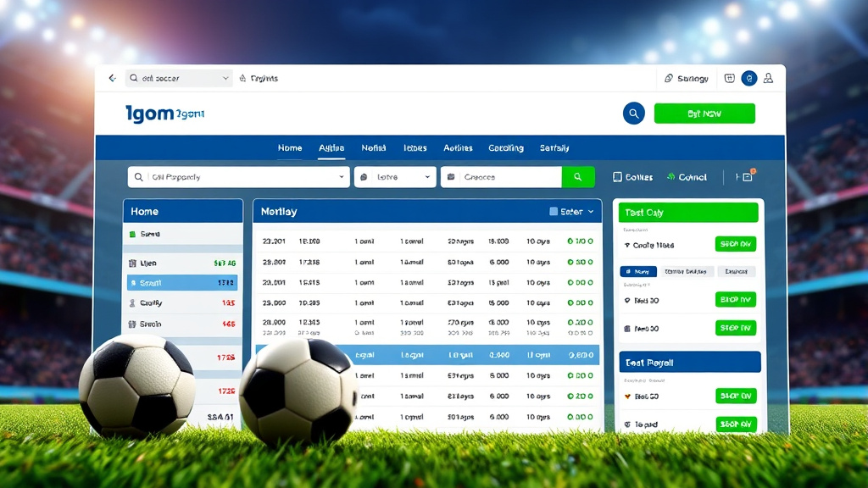This screenshot has width=868, height=488.
Task: Go to the Home tab in navigation bar
Action: [290, 148]
